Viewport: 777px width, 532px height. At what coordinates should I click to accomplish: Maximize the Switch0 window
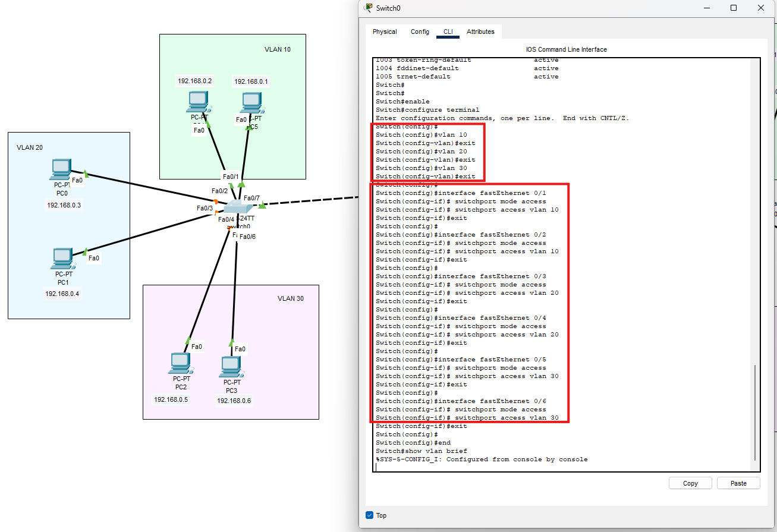click(734, 8)
